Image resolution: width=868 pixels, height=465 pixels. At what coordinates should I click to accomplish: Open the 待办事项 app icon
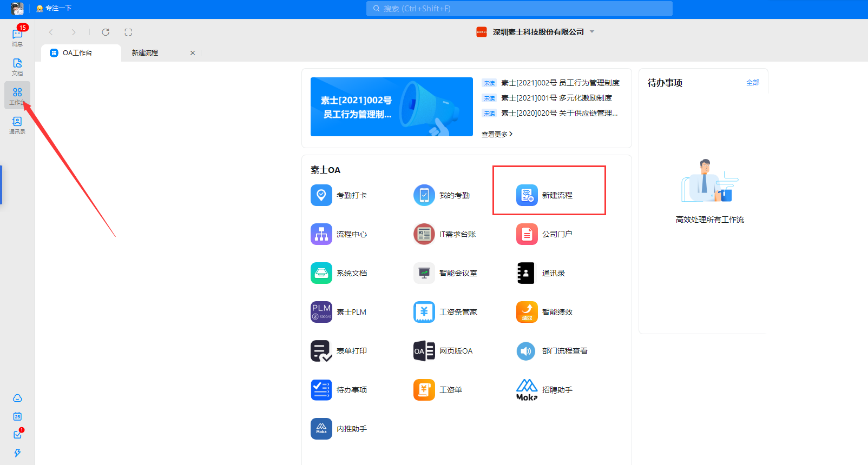tap(321, 390)
